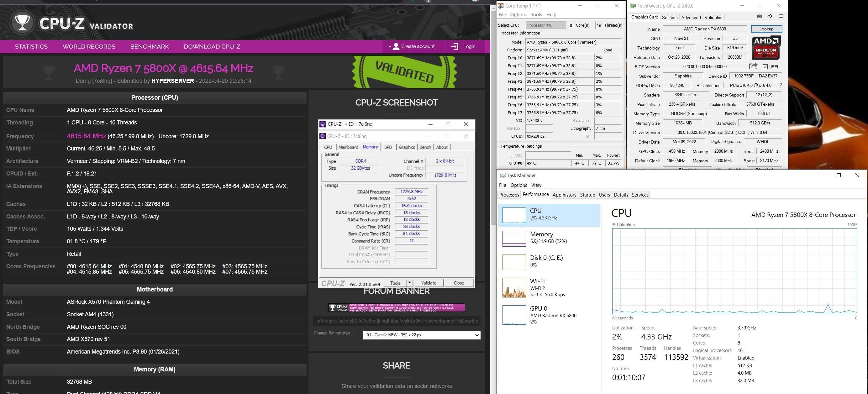The image size is (868, 394).
Task: Select the GPU 0 thumbnail in Task Manager
Action: [514, 315]
